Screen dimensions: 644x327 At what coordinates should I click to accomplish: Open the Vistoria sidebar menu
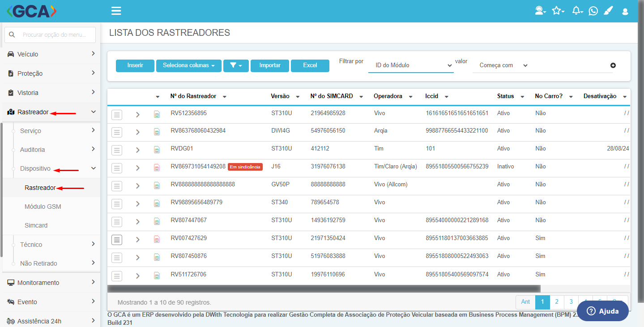click(51, 93)
